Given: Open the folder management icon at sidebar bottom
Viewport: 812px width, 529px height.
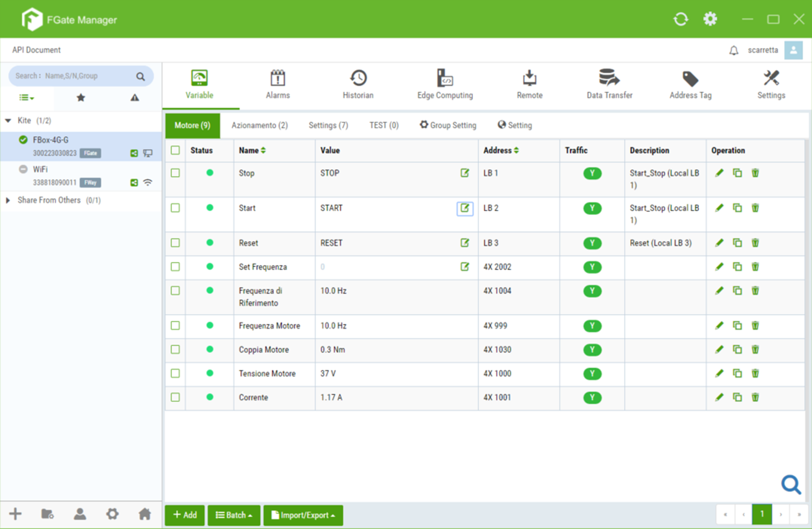Looking at the screenshot, I should 48,514.
